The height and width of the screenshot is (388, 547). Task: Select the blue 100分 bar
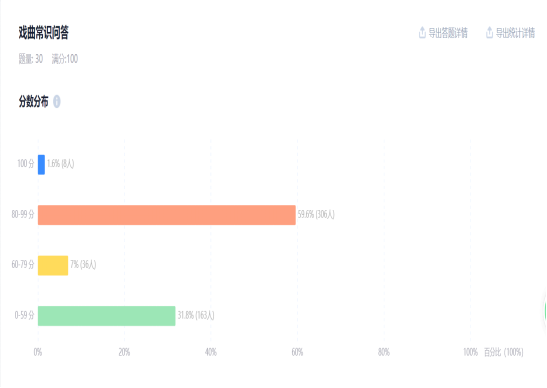[x=41, y=164]
